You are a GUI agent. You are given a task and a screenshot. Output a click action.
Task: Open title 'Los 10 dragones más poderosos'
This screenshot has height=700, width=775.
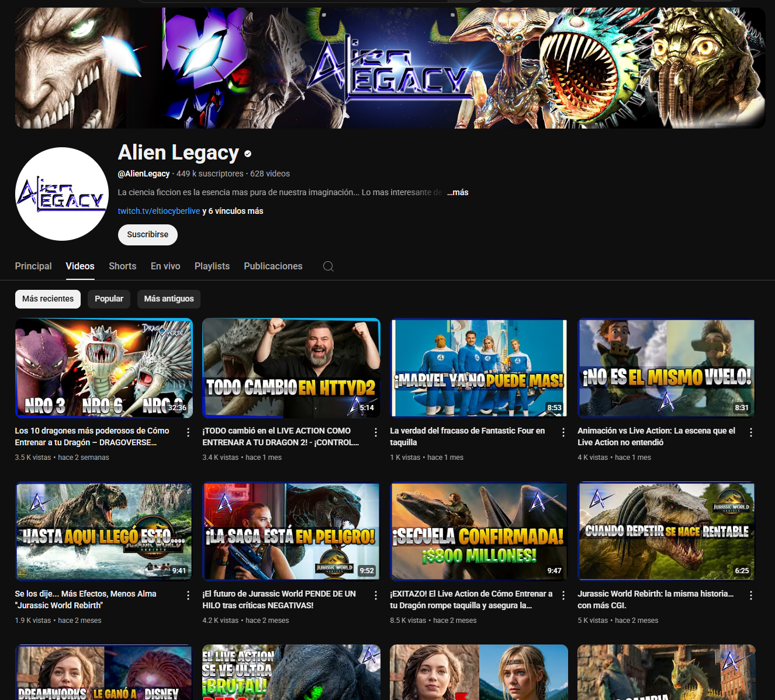(92, 436)
